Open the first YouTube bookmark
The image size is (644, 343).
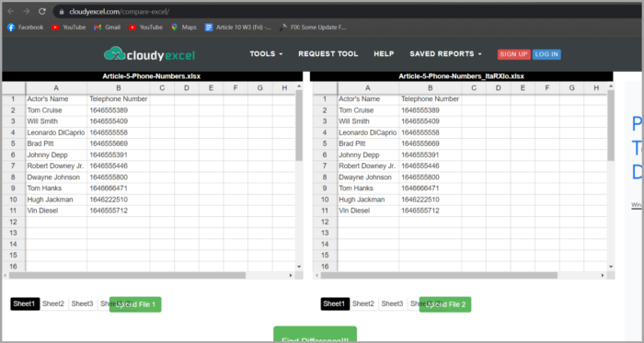[69, 28]
